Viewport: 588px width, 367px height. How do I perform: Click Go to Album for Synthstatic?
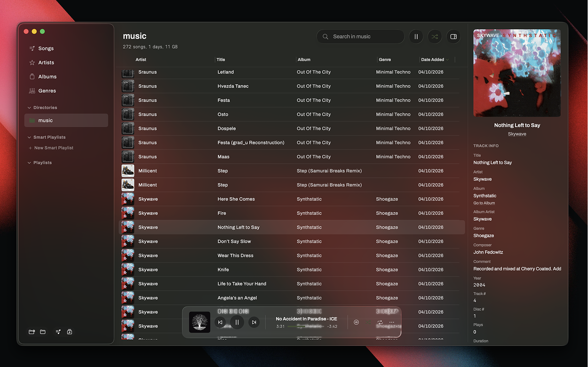tap(485, 203)
